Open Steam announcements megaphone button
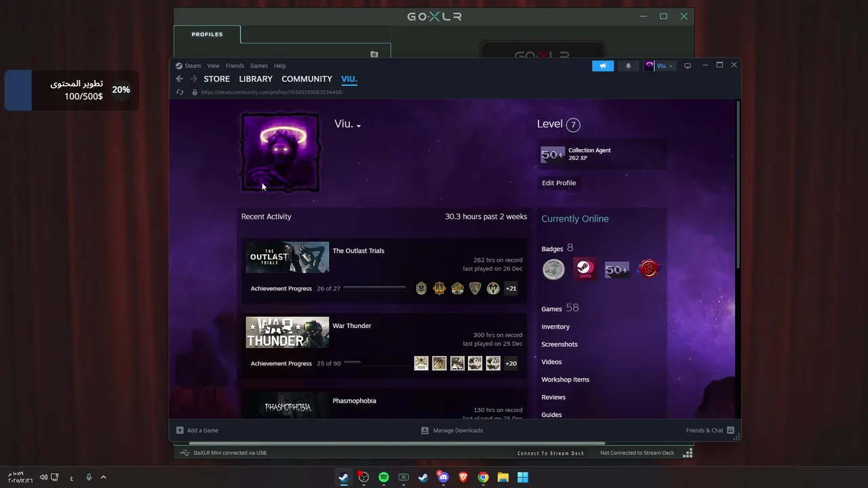The height and width of the screenshot is (488, 868). tap(603, 66)
